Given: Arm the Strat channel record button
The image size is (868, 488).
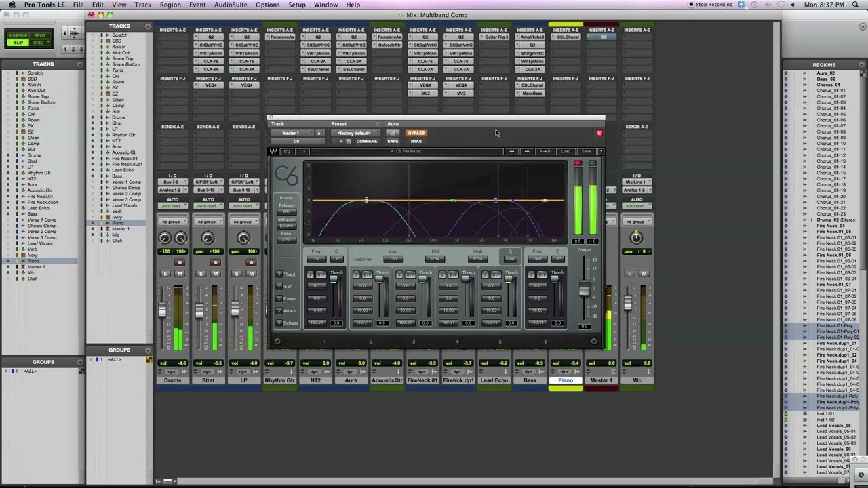Looking at the screenshot, I should click(215, 262).
